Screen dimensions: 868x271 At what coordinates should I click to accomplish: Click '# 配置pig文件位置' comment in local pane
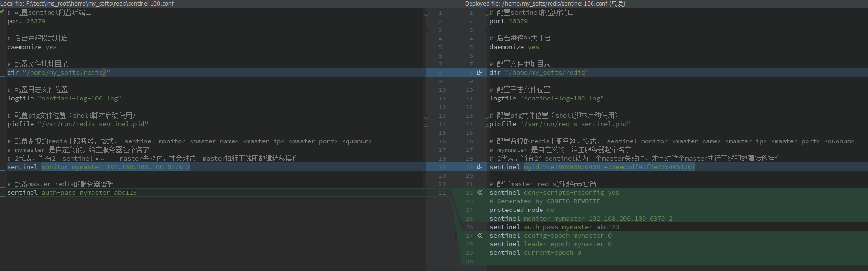point(72,115)
